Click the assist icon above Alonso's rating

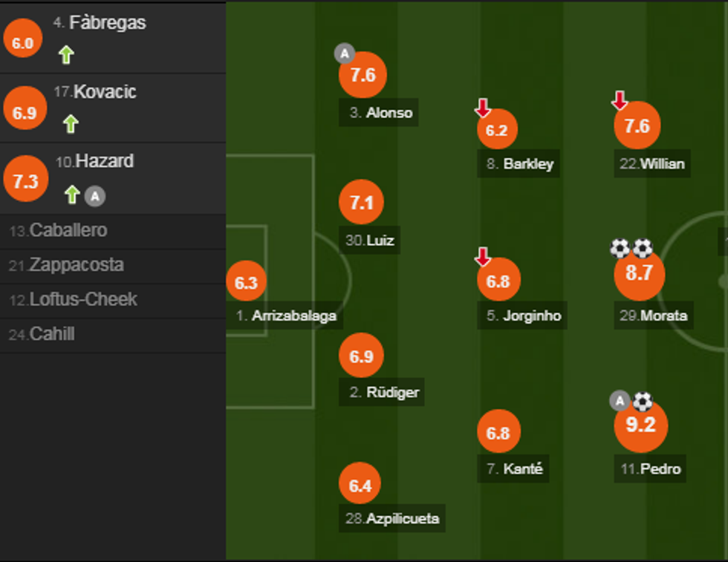point(344,53)
